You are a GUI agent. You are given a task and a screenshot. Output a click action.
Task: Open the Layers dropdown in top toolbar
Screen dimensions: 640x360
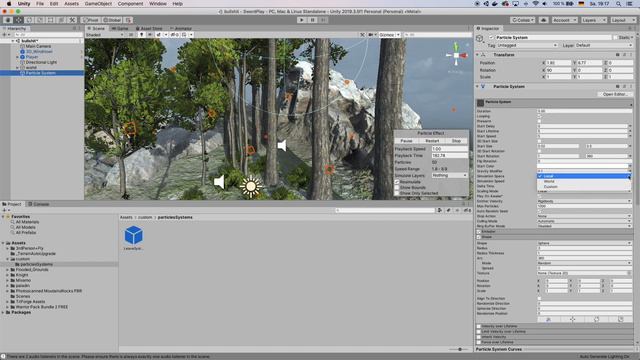[593, 20]
